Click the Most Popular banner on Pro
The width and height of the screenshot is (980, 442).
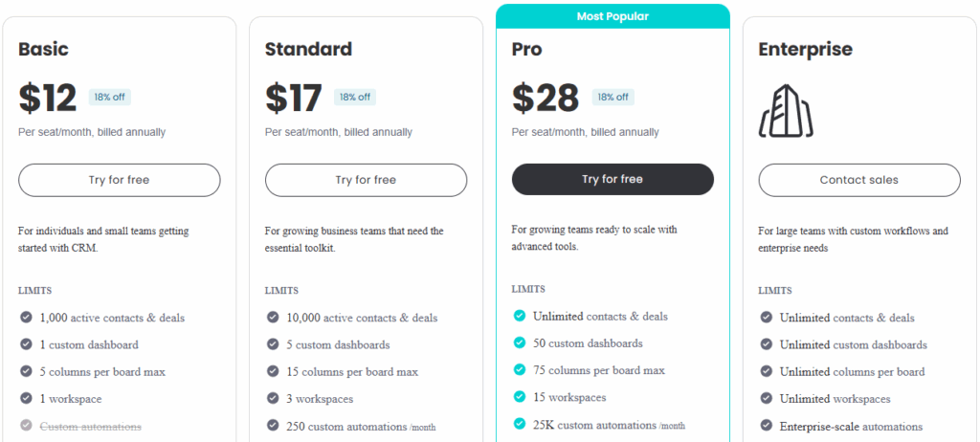tap(612, 16)
